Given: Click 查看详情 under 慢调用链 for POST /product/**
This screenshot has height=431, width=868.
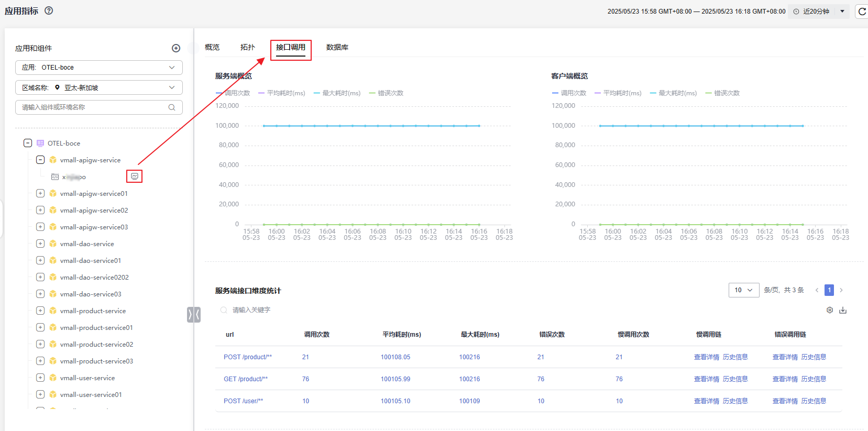Looking at the screenshot, I should click(707, 357).
